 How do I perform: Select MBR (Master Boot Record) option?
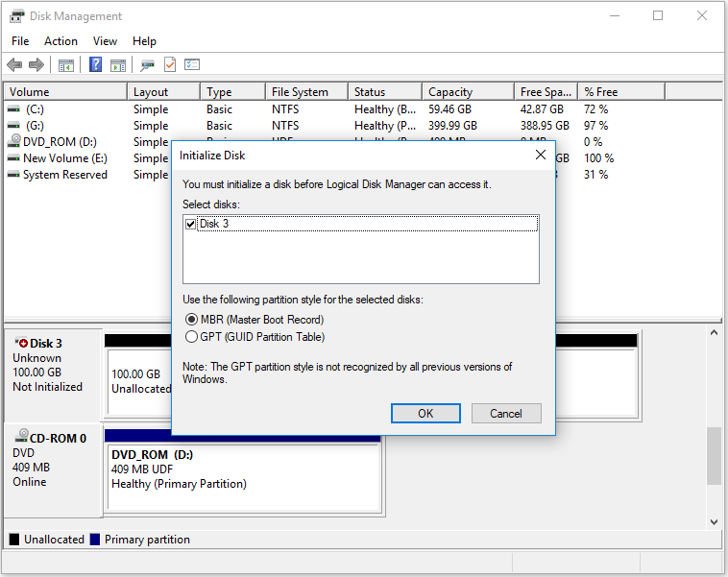[x=254, y=320]
